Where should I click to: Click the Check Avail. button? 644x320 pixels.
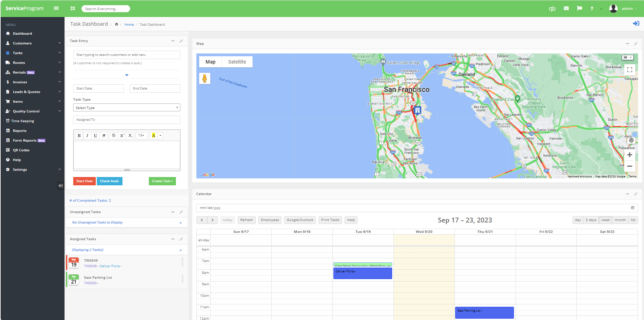(109, 181)
